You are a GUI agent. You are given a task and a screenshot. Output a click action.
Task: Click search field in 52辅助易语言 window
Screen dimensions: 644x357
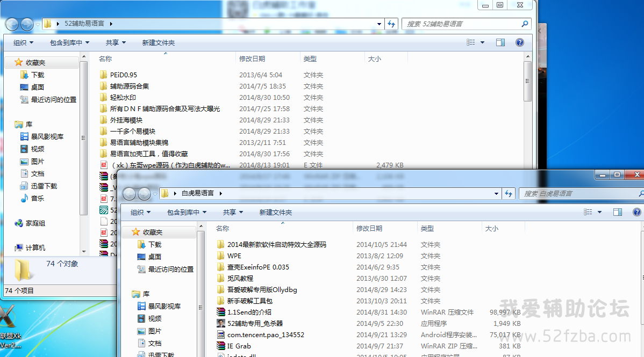pyautogui.click(x=461, y=24)
